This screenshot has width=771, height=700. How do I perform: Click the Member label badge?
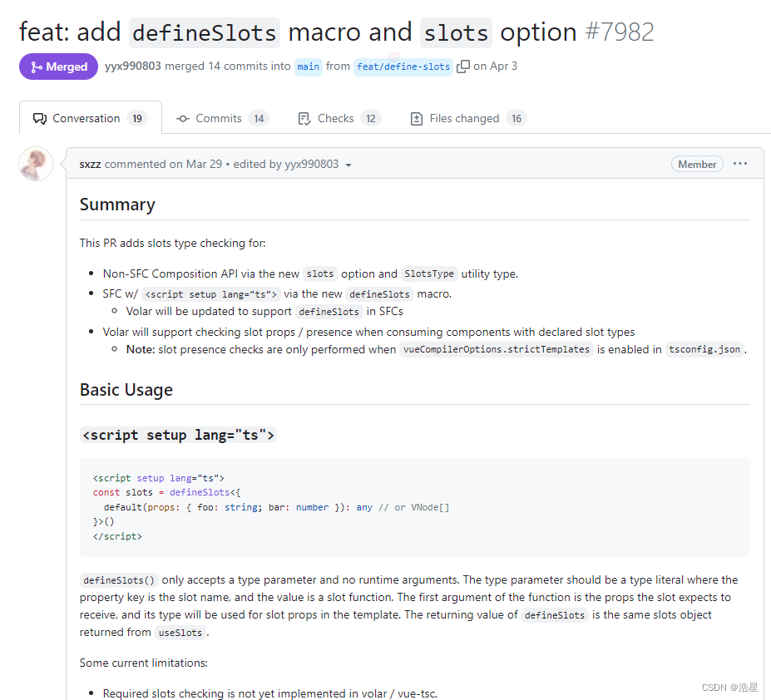pos(697,164)
